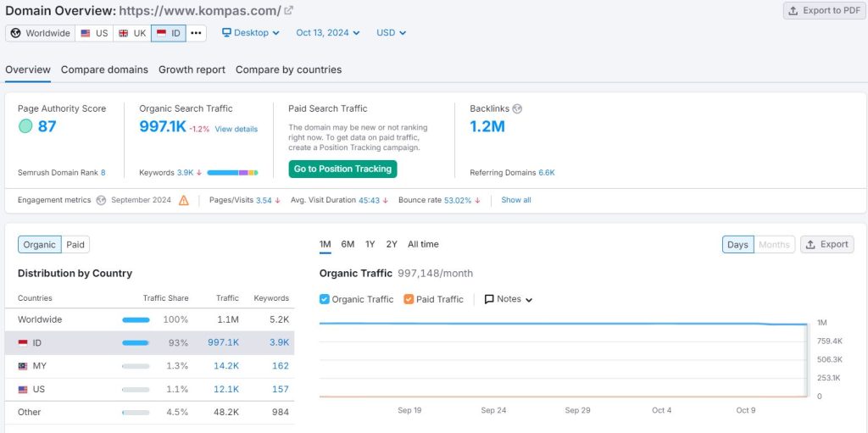Click the View details link
The image size is (868, 433).
coord(236,129)
